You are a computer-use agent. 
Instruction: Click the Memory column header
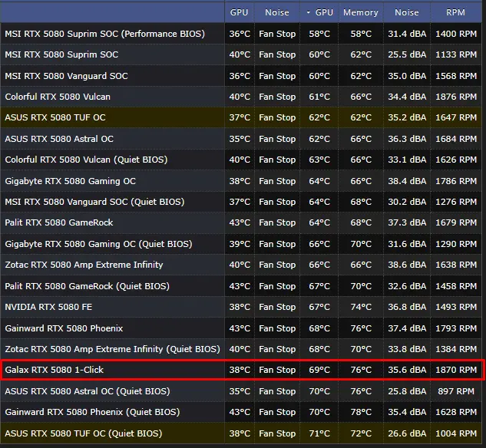[361, 12]
